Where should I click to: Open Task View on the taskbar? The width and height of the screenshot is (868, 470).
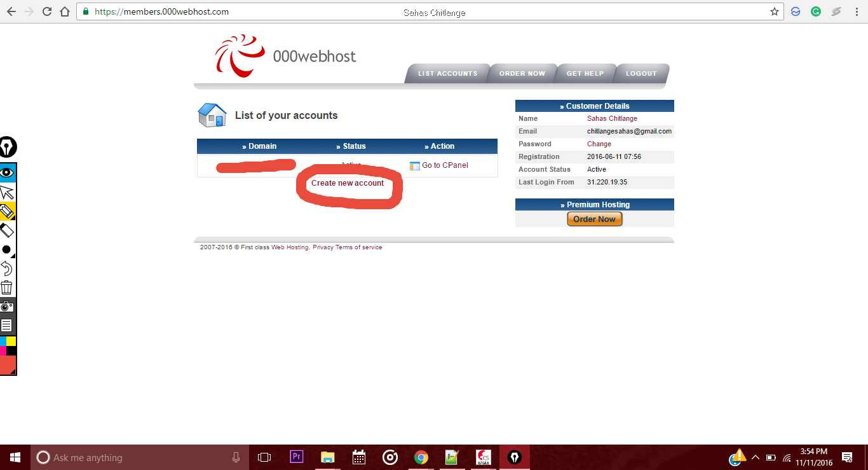(264, 457)
